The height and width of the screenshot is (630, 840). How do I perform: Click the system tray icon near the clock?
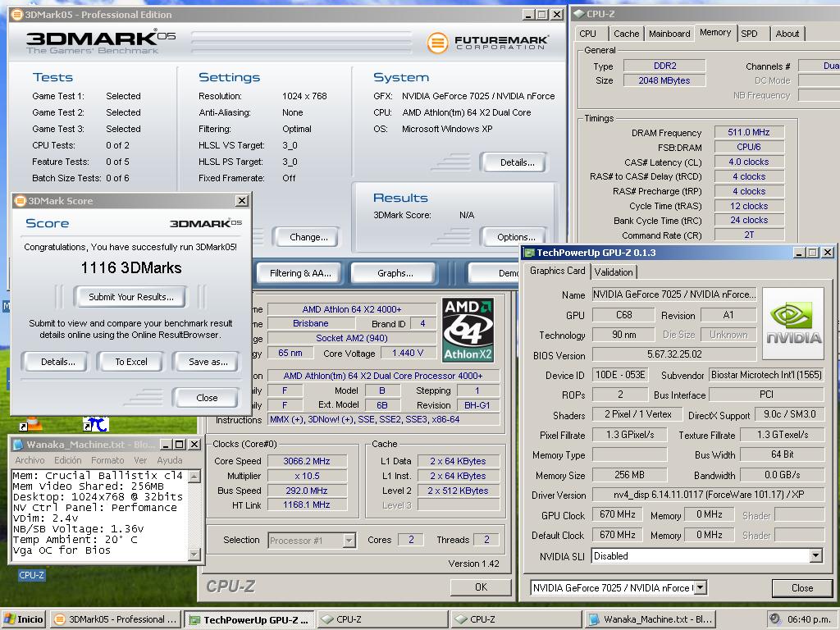(x=774, y=619)
